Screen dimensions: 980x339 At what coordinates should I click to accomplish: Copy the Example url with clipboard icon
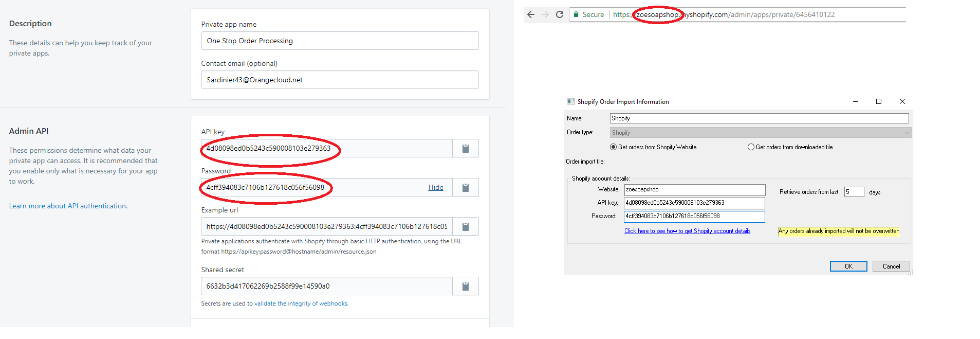pyautogui.click(x=466, y=226)
